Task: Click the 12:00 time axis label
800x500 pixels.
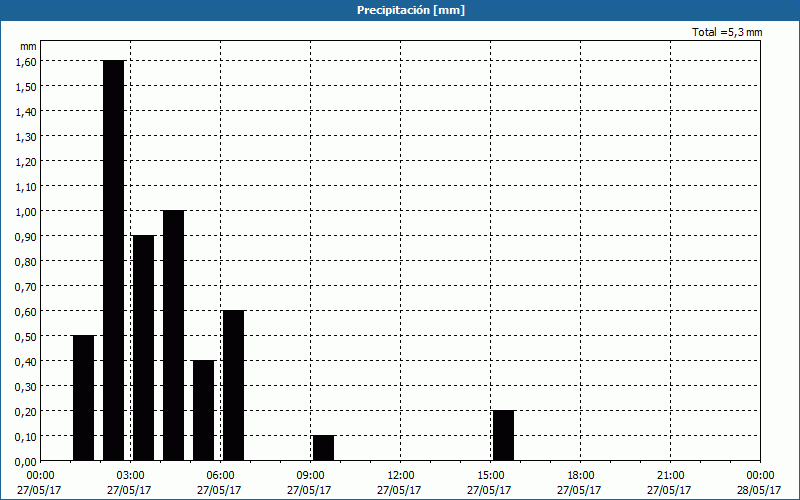Action: point(401,476)
